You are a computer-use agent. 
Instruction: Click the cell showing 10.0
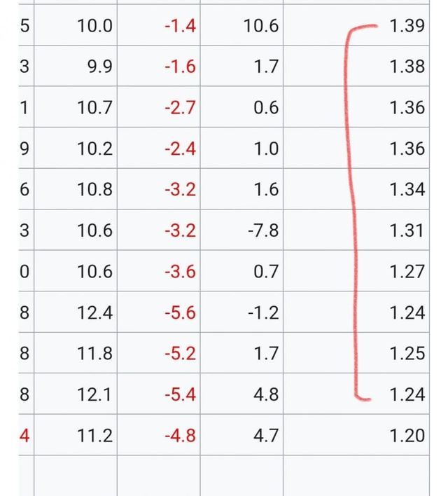click(94, 27)
